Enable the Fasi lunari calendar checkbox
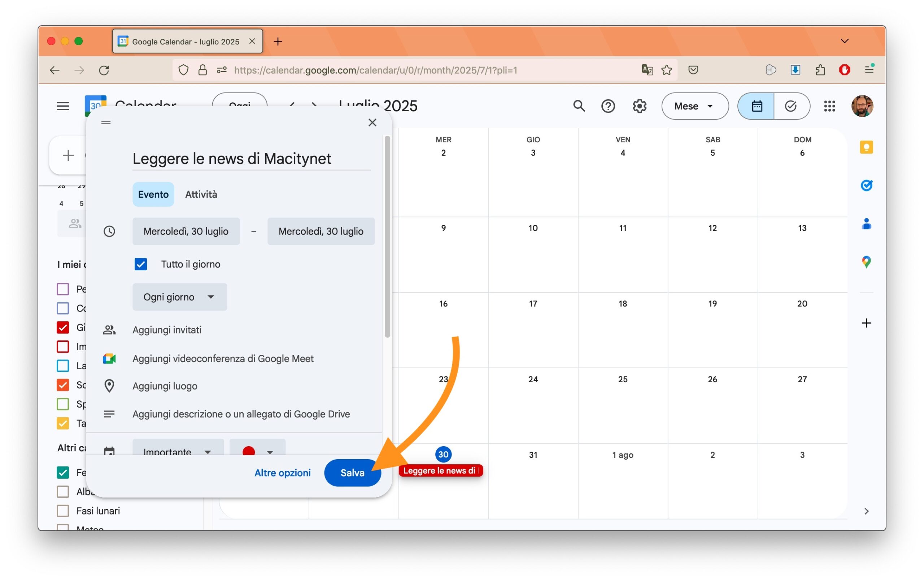 (x=63, y=511)
